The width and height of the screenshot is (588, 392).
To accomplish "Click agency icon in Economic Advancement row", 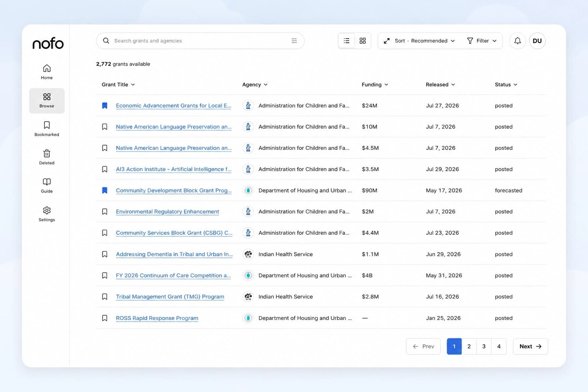I will [248, 106].
